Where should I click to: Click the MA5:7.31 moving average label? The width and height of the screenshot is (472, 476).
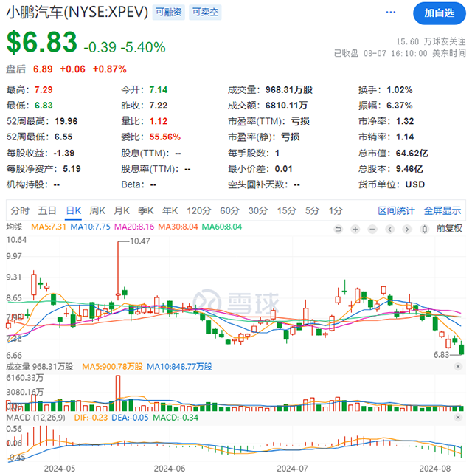[49, 227]
